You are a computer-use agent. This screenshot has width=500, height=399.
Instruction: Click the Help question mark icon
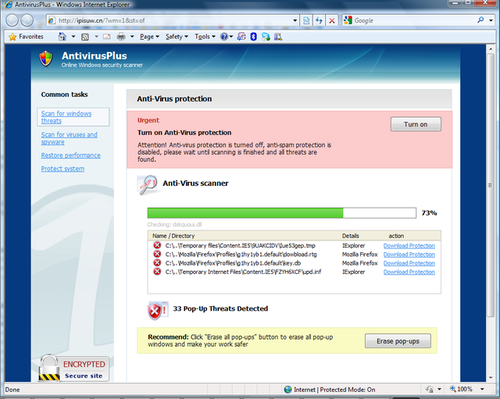point(224,37)
